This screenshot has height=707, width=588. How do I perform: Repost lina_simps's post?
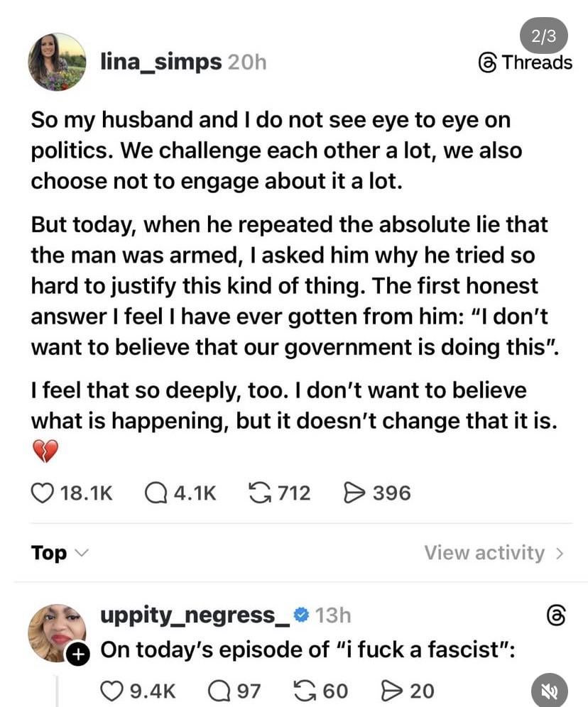(263, 493)
